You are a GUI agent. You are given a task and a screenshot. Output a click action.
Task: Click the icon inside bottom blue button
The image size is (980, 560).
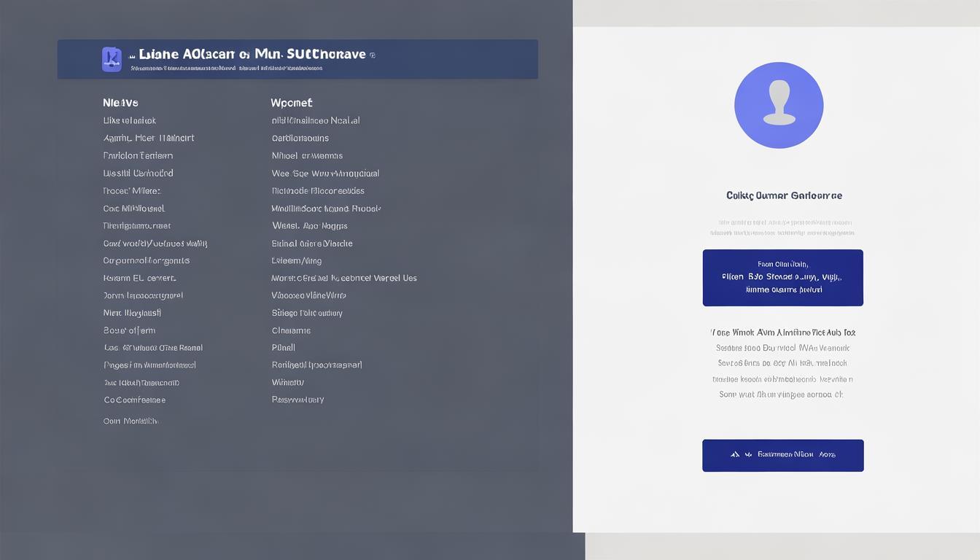(735, 454)
